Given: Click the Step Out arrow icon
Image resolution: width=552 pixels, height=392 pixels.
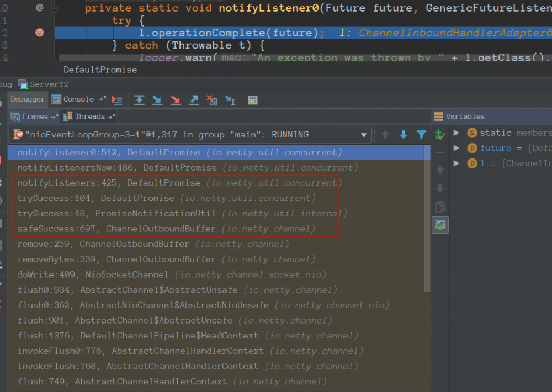Looking at the screenshot, I should pos(194,100).
